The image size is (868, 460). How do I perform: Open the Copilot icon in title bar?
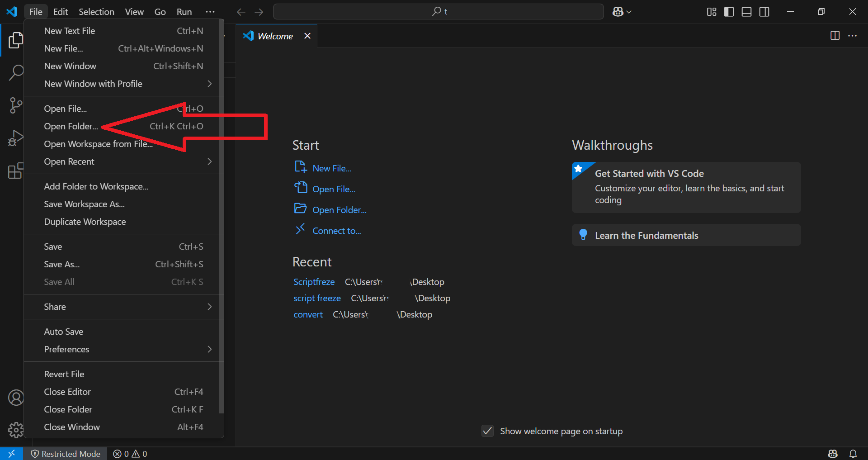tap(618, 12)
